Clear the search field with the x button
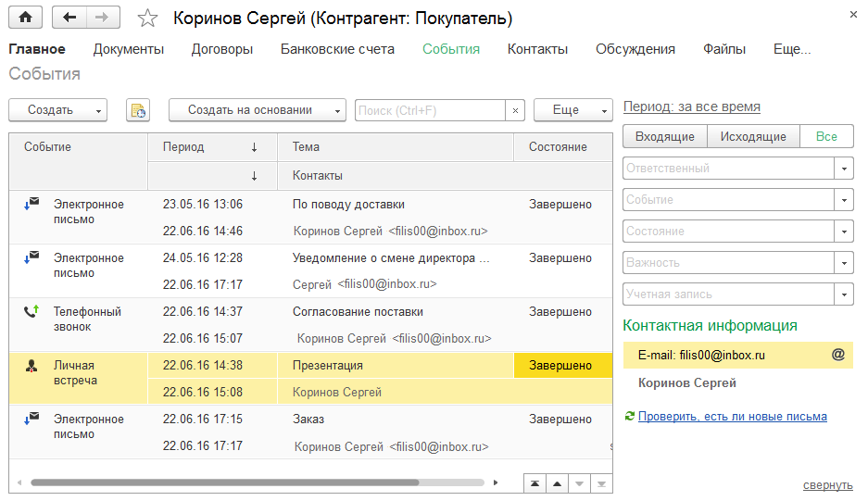 pos(516,110)
